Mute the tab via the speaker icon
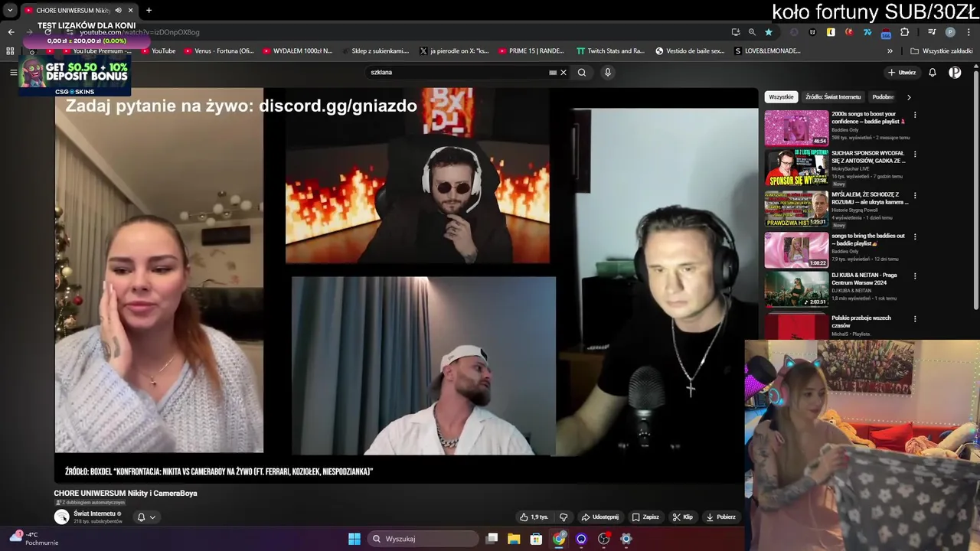 coord(118,10)
